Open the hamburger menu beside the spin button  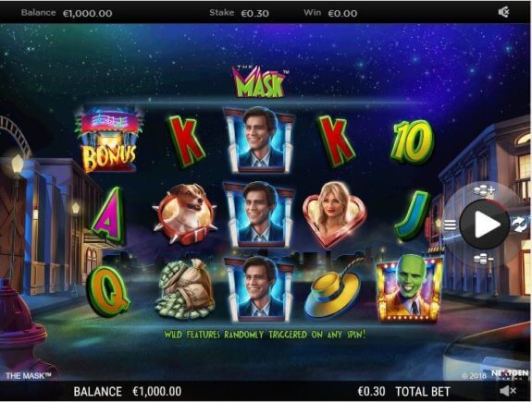coord(450,225)
